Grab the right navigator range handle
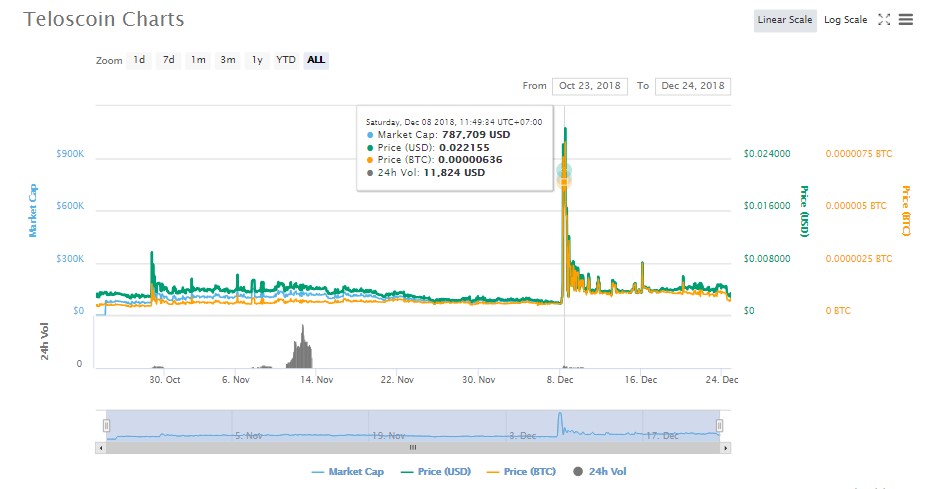 click(x=719, y=426)
